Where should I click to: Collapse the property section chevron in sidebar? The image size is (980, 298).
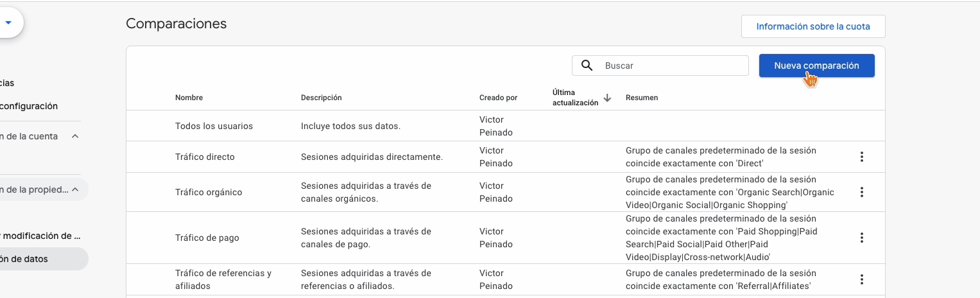point(75,189)
